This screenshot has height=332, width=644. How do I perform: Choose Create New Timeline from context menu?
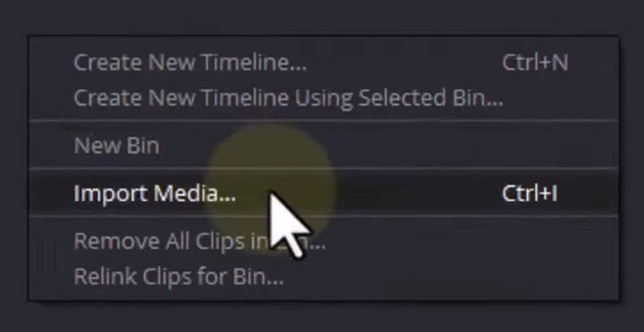point(324,62)
